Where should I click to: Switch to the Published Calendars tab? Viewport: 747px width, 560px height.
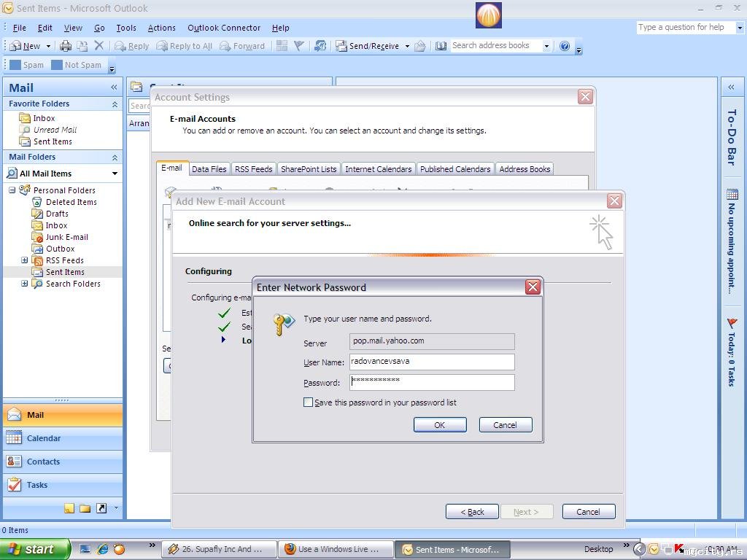tap(455, 169)
